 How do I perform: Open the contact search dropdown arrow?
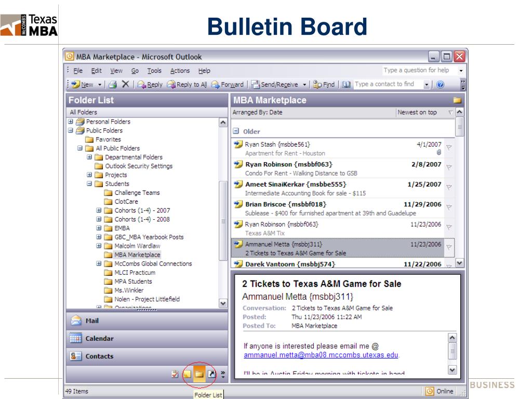click(x=427, y=85)
